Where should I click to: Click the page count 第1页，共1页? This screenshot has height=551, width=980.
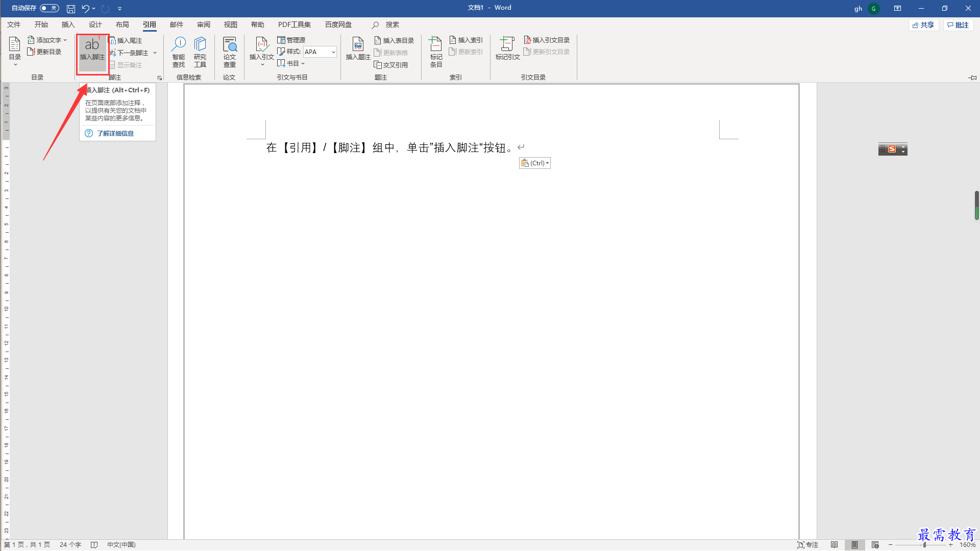(27, 545)
